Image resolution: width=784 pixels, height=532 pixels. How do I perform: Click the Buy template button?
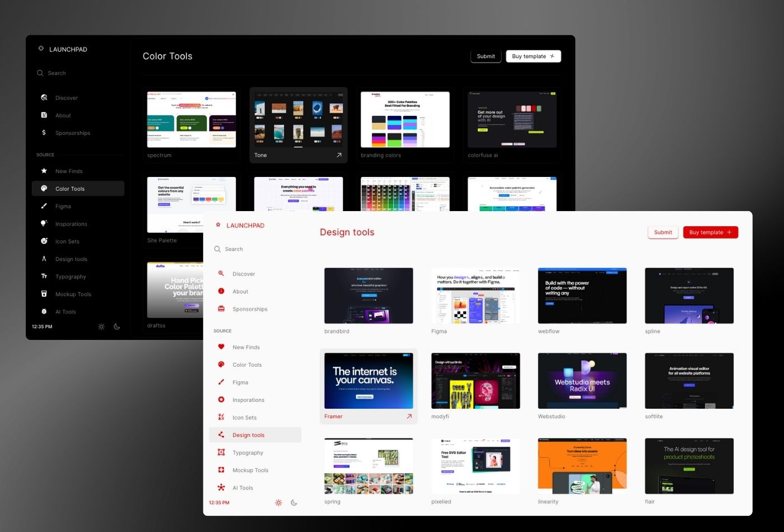(710, 232)
